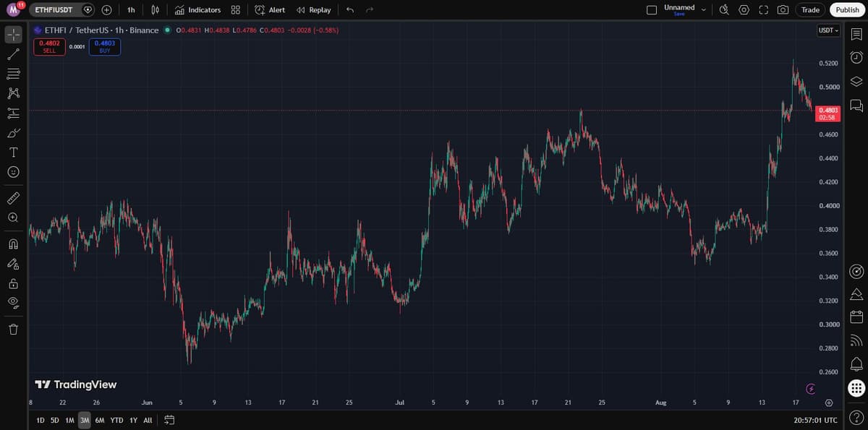Open quick search in top toolbar

click(x=725, y=10)
